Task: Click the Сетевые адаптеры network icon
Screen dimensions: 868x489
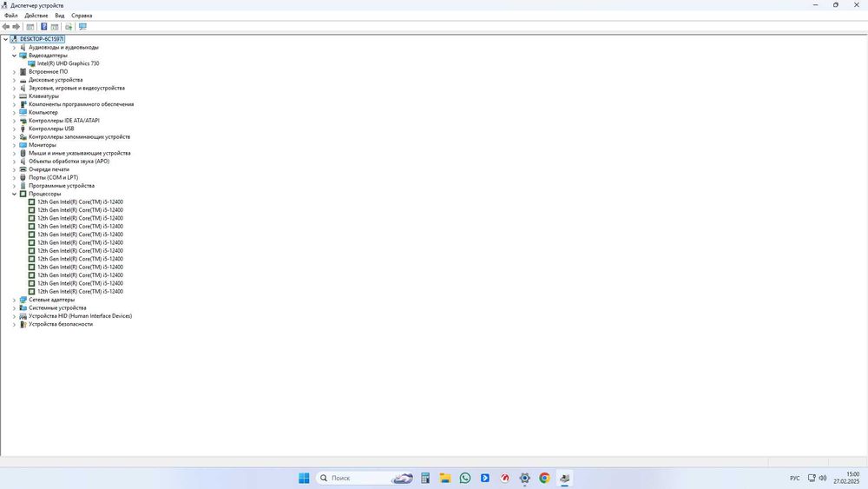Action: coord(23,300)
